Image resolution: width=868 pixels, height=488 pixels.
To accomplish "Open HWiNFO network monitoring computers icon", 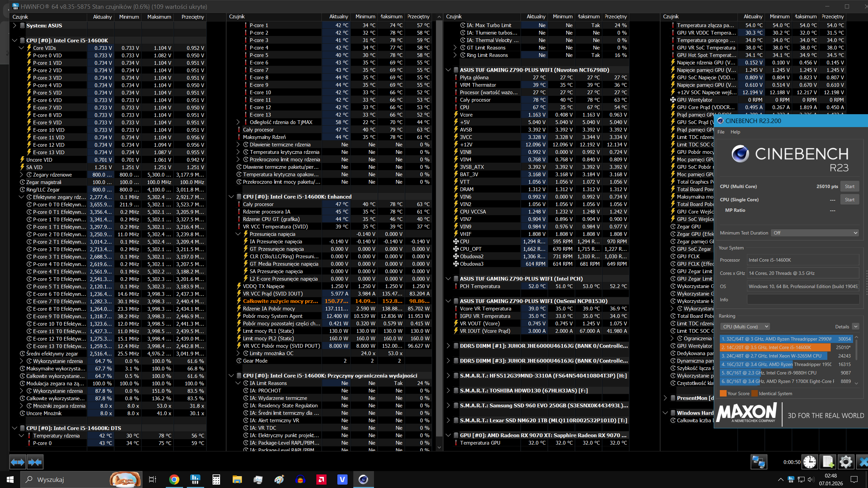I will point(758,462).
